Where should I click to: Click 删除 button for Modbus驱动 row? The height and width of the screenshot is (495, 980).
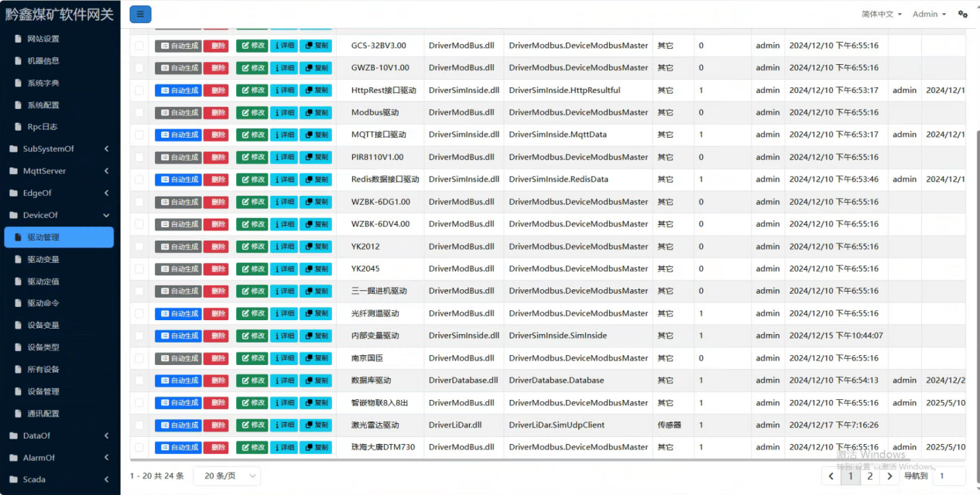(x=216, y=113)
